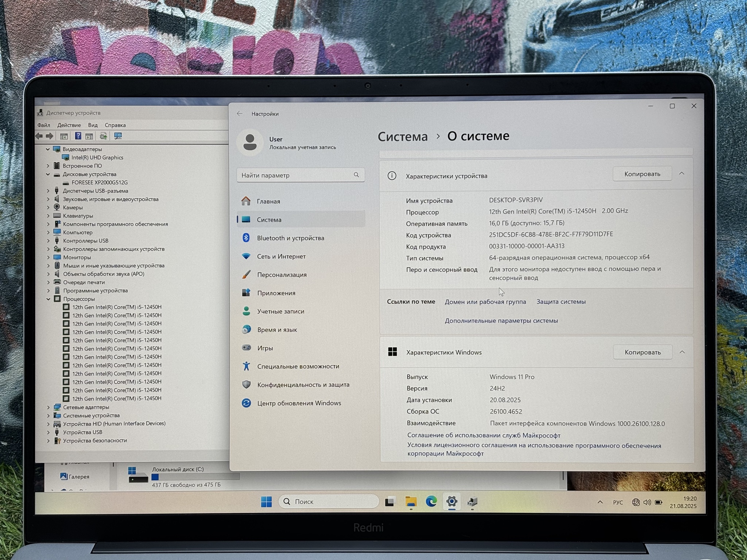Viewport: 747px width, 560px height.
Task: Open File Explorer from the taskbar
Action: (x=411, y=502)
